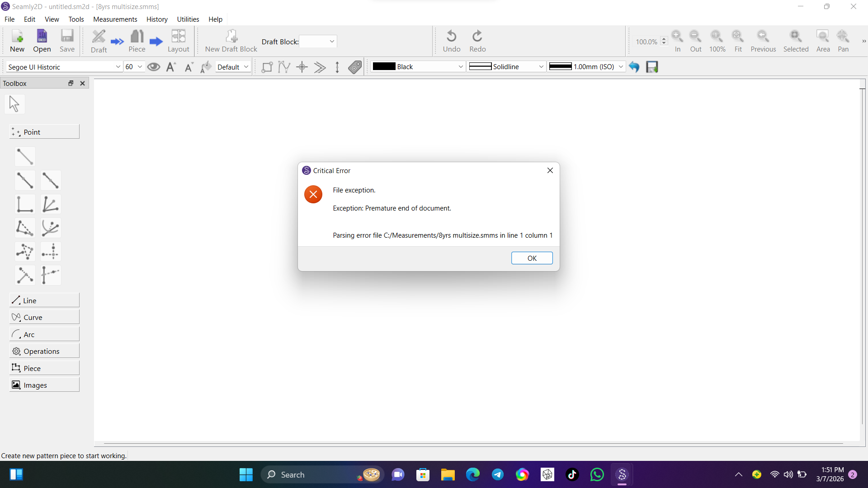
Task: Open File Explorer from the taskbar
Action: (448, 474)
